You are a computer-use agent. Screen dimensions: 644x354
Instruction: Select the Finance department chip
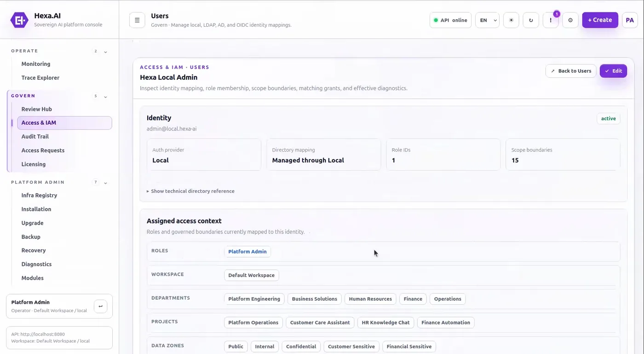click(413, 299)
